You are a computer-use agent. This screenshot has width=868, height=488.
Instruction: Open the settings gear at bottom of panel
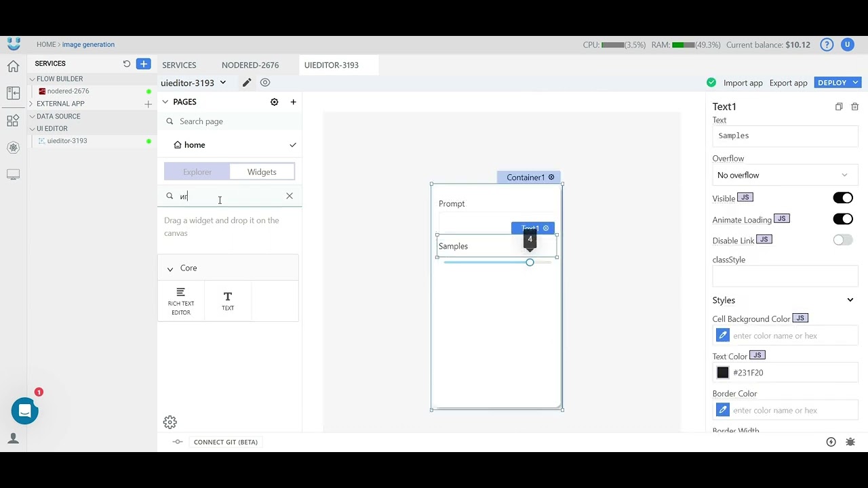coord(170,422)
